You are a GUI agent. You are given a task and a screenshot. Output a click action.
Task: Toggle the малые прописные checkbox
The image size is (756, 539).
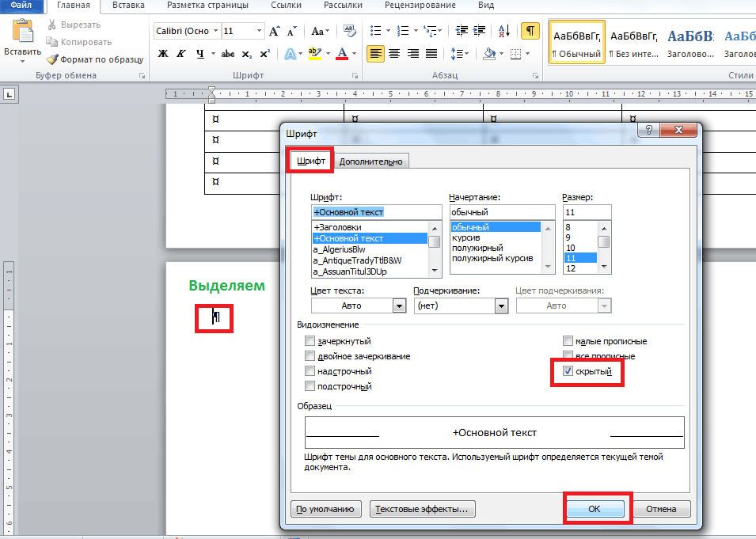pyautogui.click(x=568, y=341)
